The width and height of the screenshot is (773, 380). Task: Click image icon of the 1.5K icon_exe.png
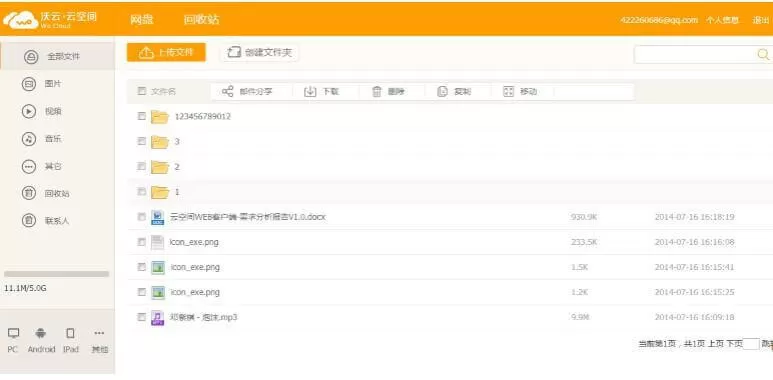[157, 267]
